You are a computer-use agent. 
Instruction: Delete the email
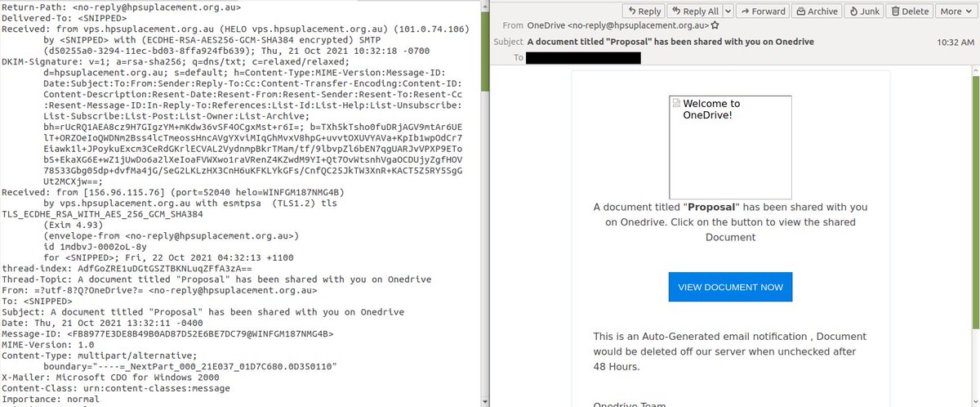click(910, 11)
